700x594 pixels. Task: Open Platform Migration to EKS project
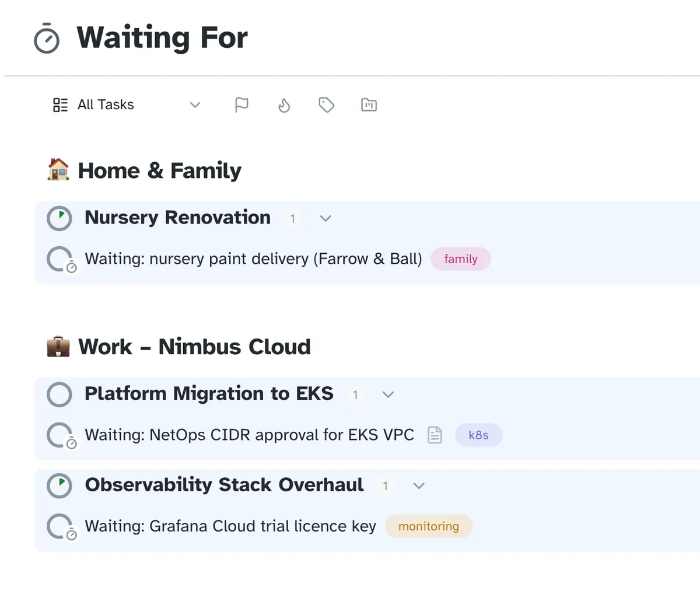pyautogui.click(x=209, y=394)
